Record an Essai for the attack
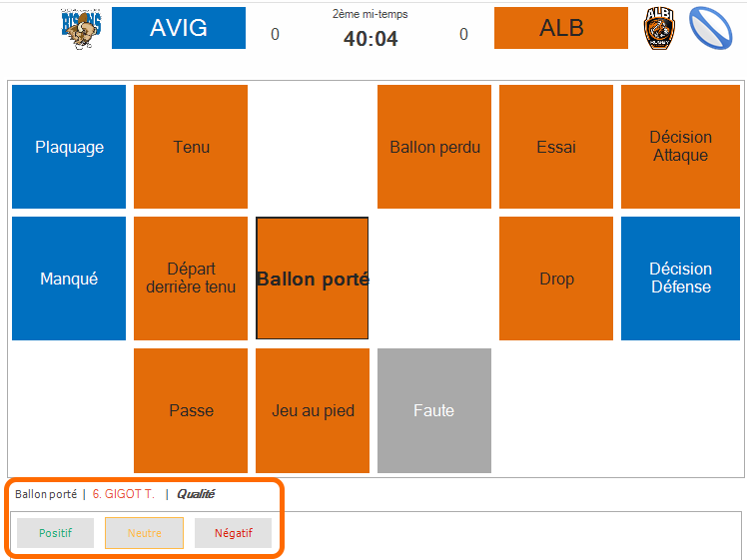The height and width of the screenshot is (560, 747). pyautogui.click(x=556, y=147)
